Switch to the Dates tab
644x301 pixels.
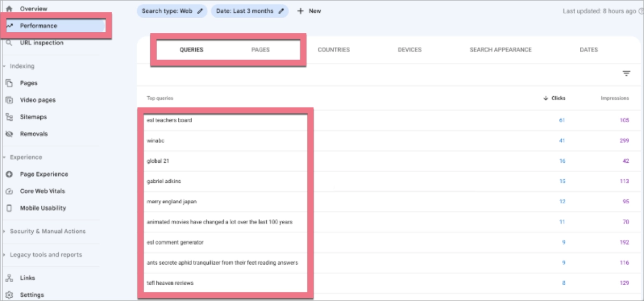(x=589, y=49)
